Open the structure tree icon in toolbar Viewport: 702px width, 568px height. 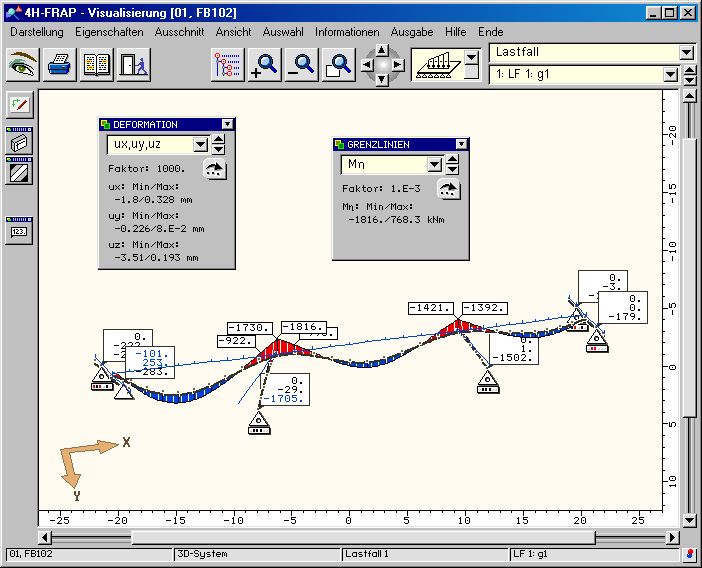[228, 65]
